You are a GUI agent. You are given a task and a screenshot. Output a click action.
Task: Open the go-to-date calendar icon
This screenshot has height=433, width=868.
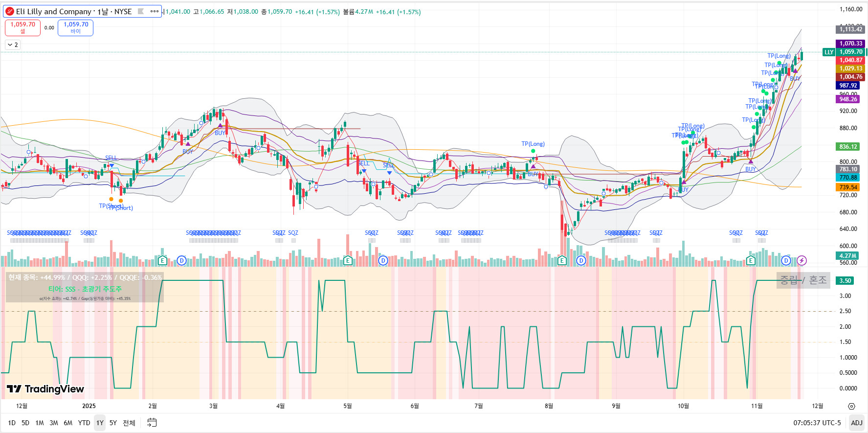click(x=152, y=423)
